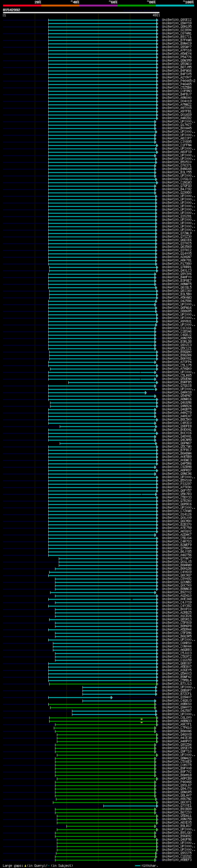Viewport: 197px width, 868px height.
Task: Open hit UniRef100_O23894
Action: tap(176, 30)
